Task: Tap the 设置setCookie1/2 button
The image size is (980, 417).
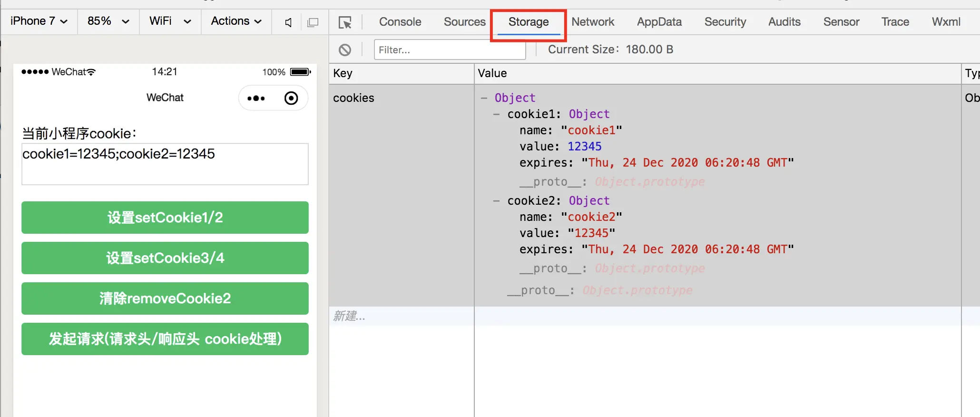Action: point(165,218)
